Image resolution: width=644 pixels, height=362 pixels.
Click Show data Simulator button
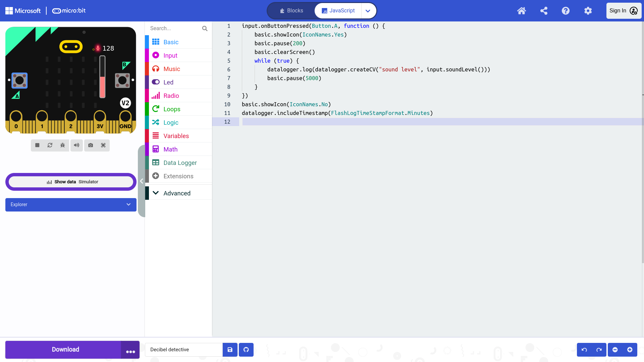point(71,182)
